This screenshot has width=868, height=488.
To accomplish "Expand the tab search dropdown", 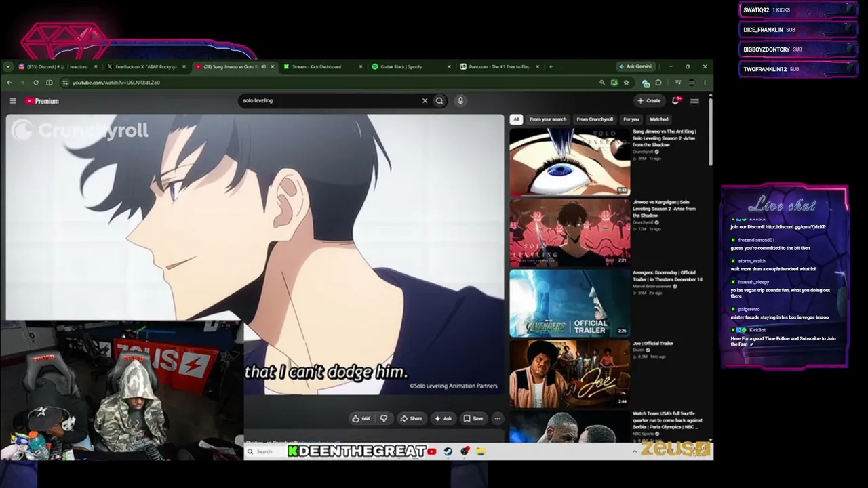I will pyautogui.click(x=7, y=67).
